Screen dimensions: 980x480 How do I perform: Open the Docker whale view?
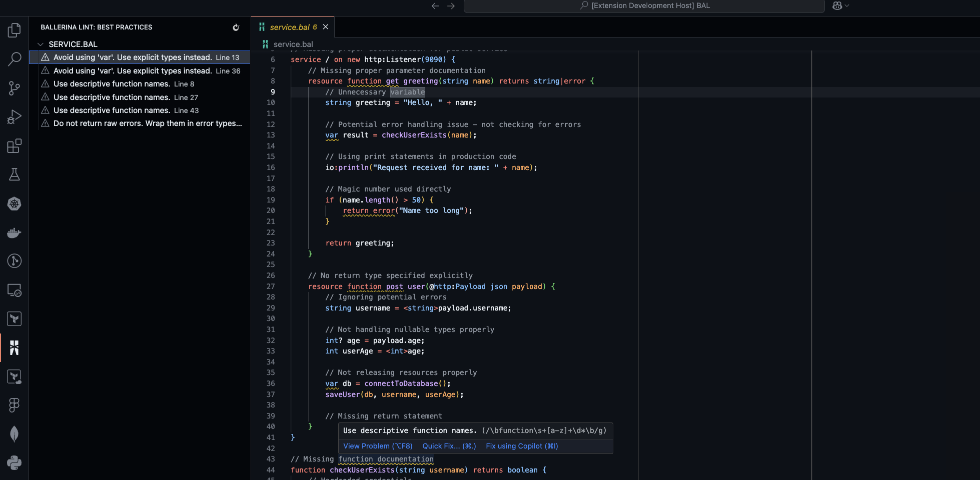coord(15,232)
